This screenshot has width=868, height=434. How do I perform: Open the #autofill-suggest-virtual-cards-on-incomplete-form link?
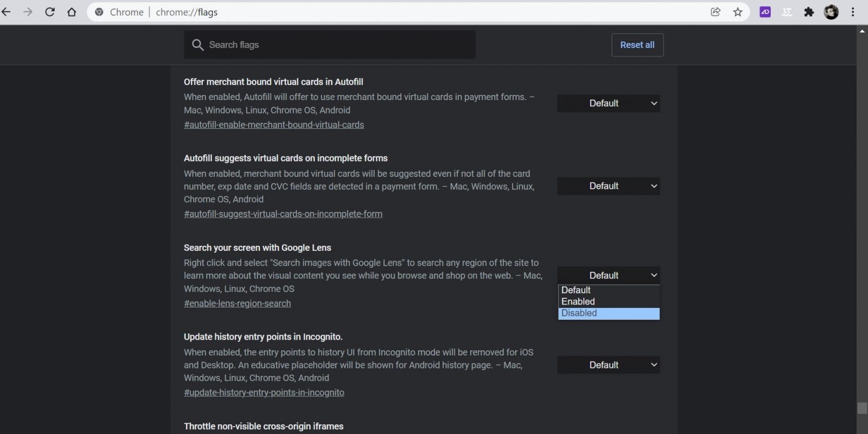[x=283, y=214]
